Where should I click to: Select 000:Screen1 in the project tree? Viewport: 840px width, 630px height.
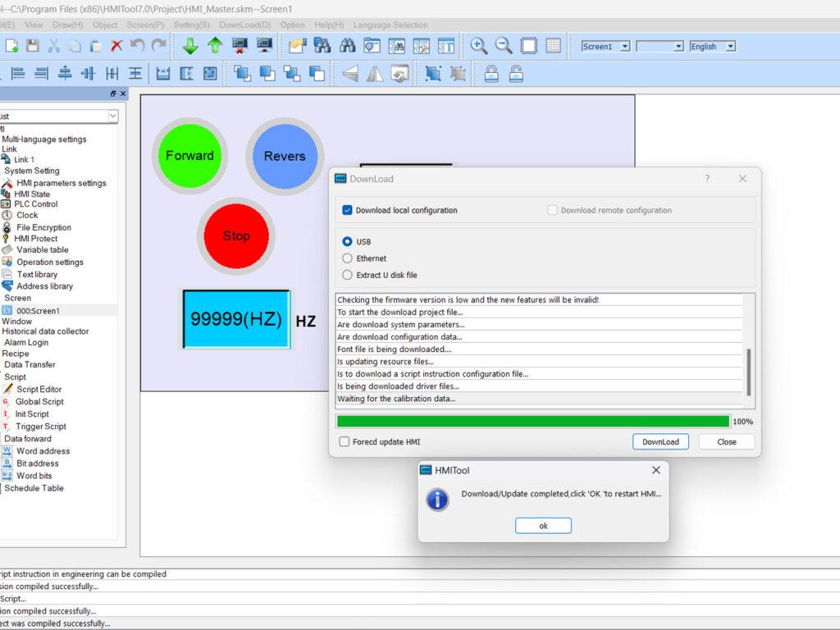click(38, 310)
